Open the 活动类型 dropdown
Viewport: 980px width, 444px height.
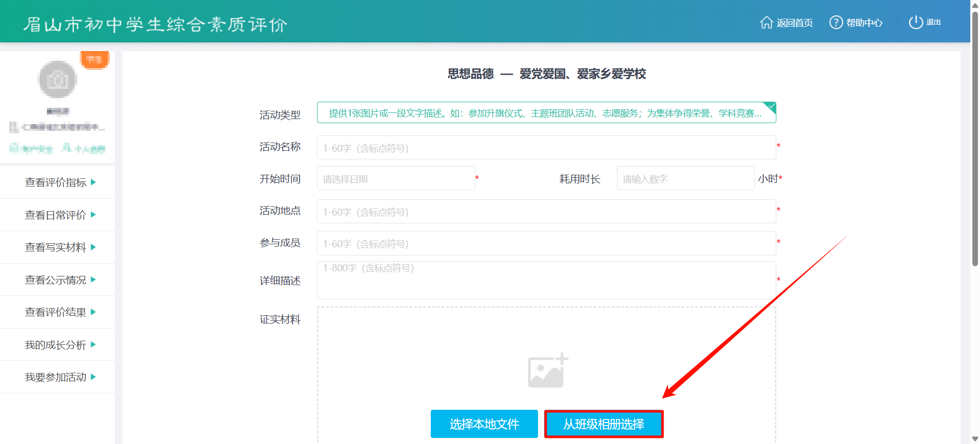coord(546,113)
